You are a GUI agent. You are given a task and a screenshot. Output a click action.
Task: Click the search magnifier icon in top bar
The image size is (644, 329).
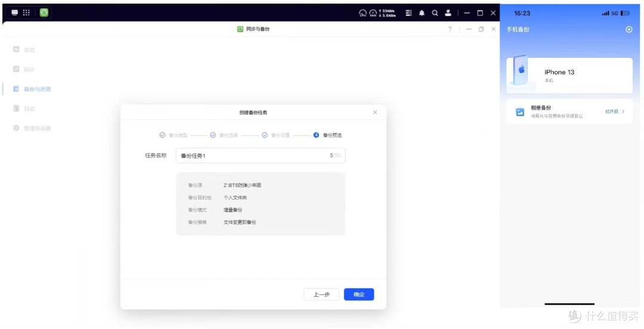pos(435,13)
